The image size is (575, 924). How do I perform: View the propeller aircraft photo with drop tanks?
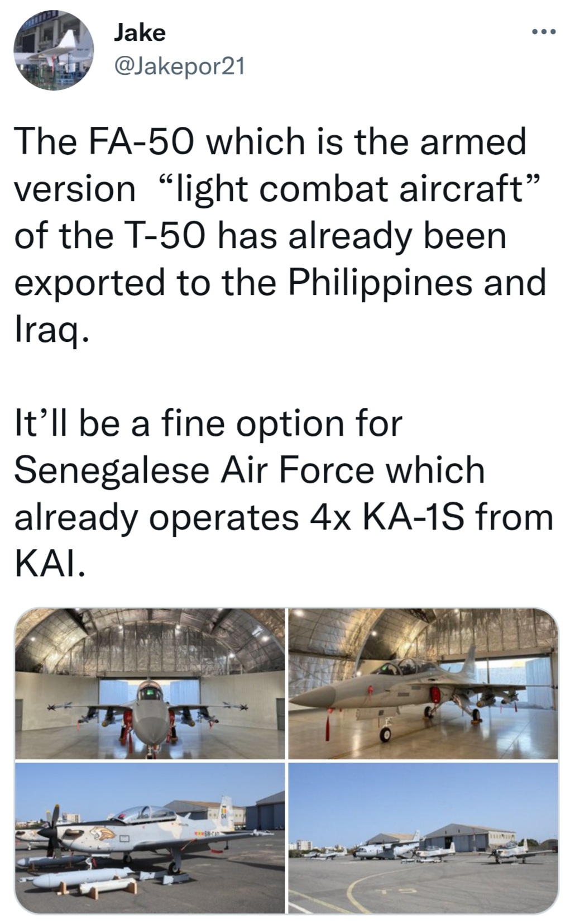point(149,837)
